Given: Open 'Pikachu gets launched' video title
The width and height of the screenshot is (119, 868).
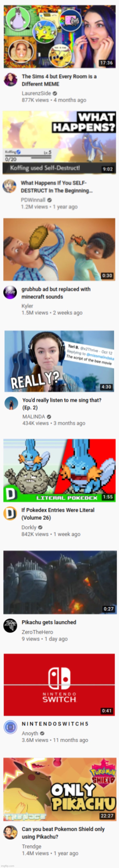Looking at the screenshot, I should [49, 622].
